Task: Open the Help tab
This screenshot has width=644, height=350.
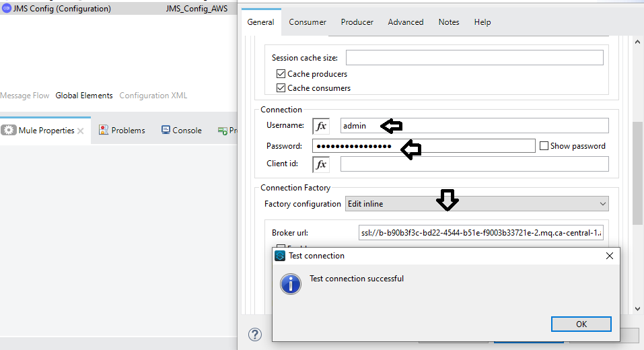Action: pyautogui.click(x=482, y=22)
